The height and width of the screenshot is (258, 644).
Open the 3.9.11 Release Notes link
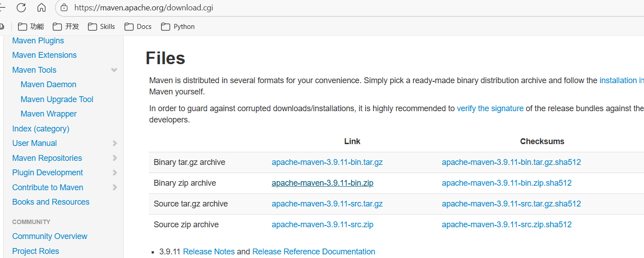(208, 252)
